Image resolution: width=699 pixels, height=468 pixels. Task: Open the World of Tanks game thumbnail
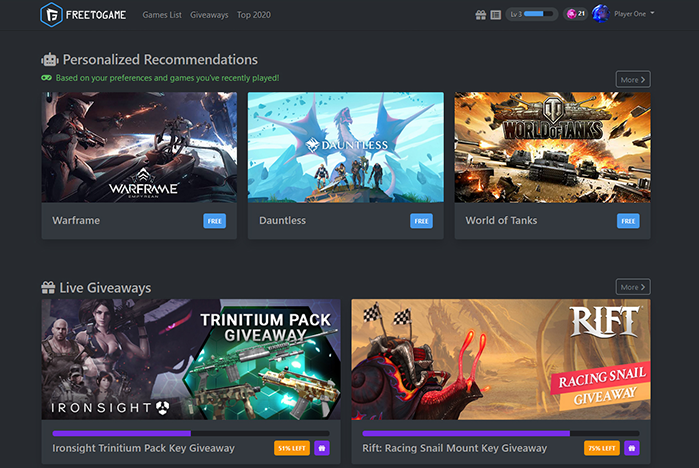point(552,148)
